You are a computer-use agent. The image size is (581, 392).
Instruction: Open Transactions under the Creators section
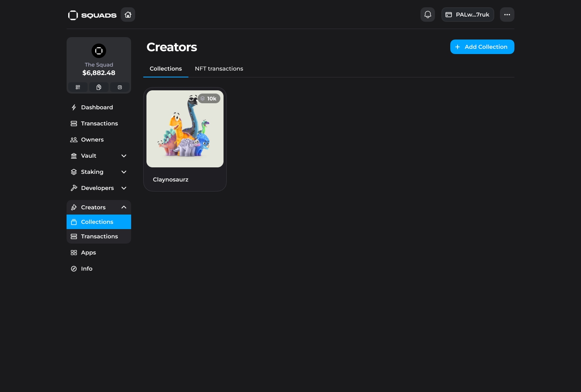(x=99, y=237)
